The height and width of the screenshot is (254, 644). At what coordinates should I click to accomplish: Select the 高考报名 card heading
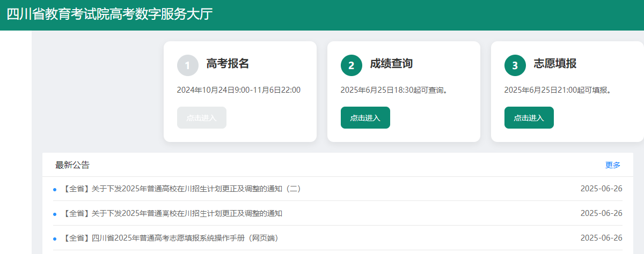click(x=228, y=64)
